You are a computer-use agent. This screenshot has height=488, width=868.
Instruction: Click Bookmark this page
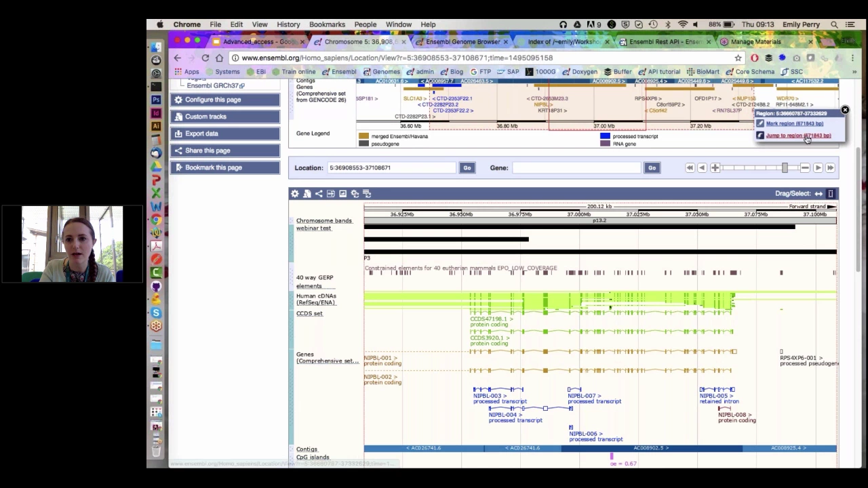225,167
